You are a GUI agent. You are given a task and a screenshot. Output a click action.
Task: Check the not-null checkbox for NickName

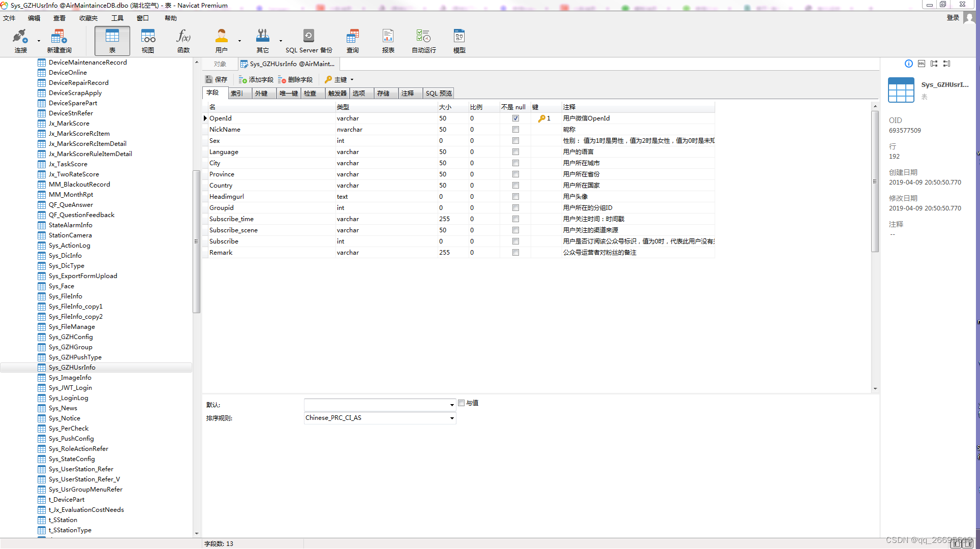point(515,130)
